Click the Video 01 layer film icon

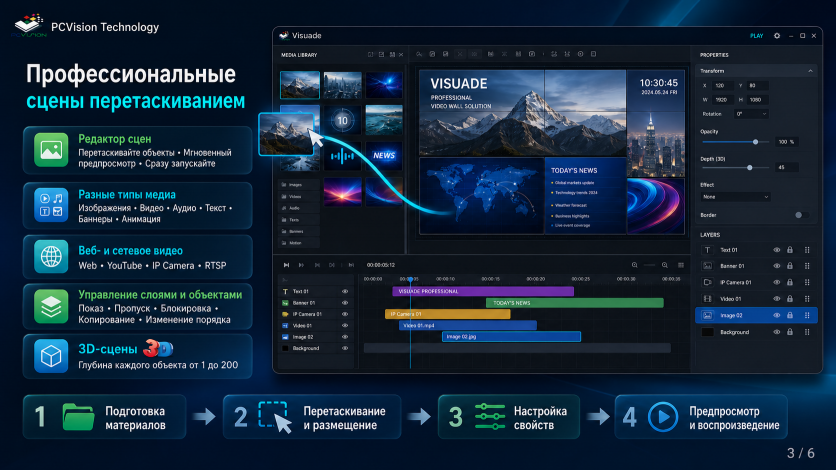(708, 299)
